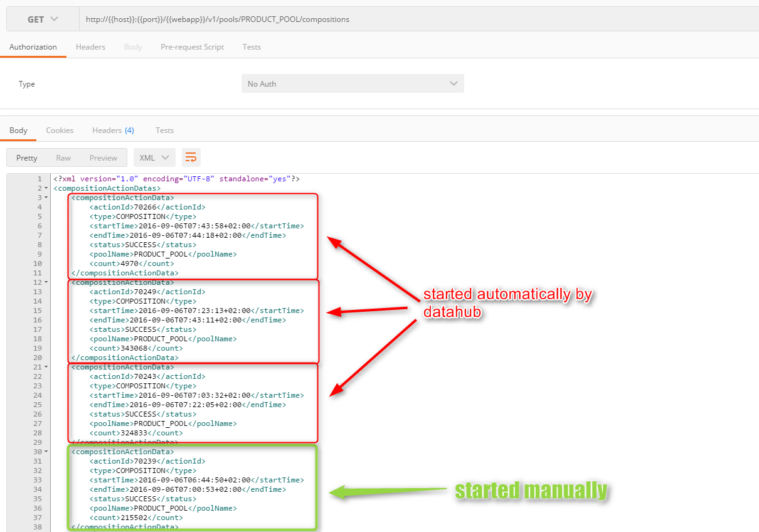Open the request Headers tab
The height and width of the screenshot is (532, 759).
pyautogui.click(x=90, y=47)
